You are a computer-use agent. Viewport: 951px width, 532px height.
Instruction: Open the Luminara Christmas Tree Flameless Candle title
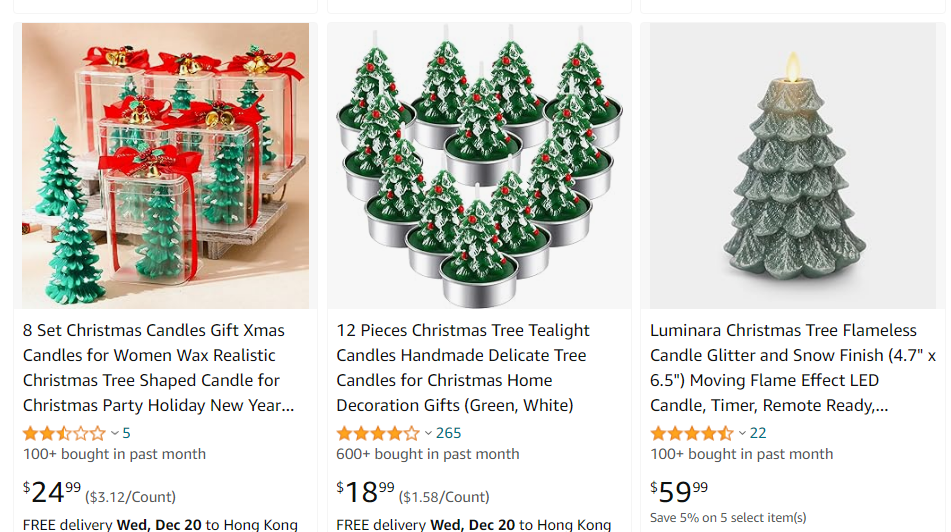[x=793, y=368]
